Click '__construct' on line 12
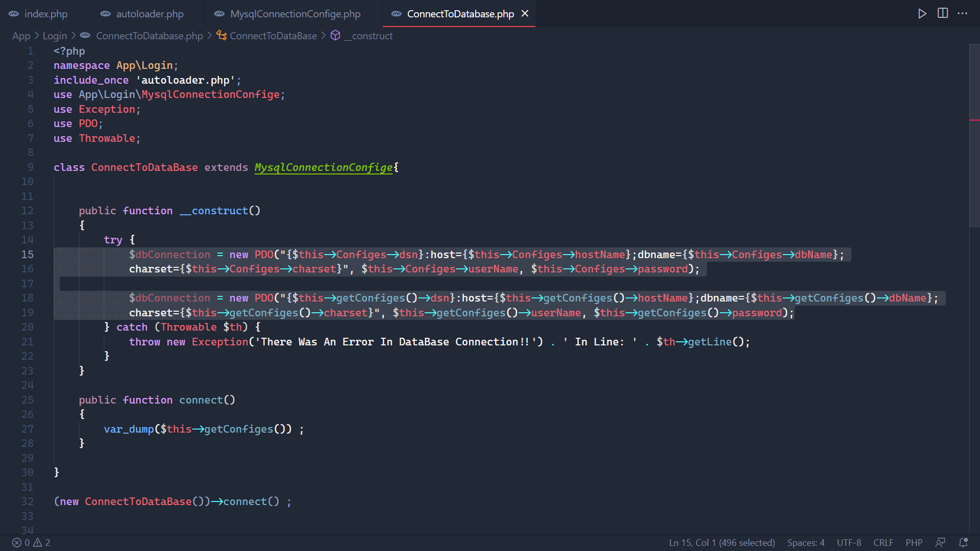Screen dimensions: 980x551 213,211
